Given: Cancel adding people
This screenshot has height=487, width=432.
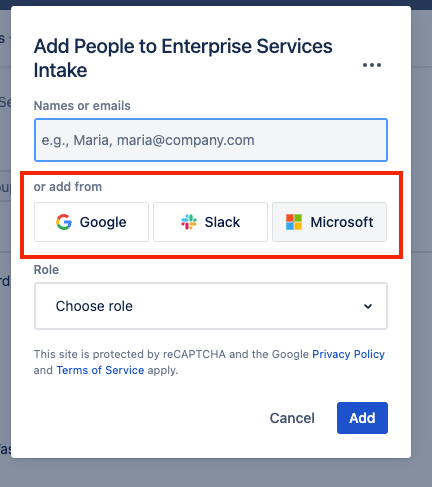Looking at the screenshot, I should click(292, 418).
